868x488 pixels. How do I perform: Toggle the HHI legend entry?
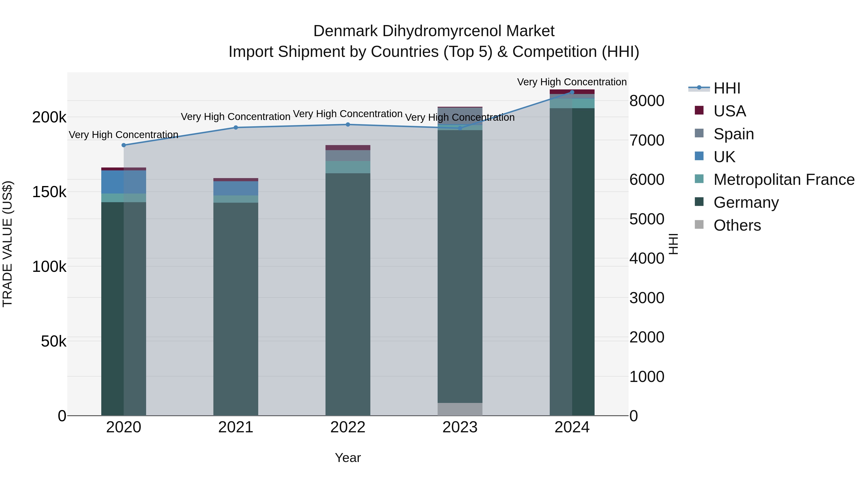click(714, 88)
